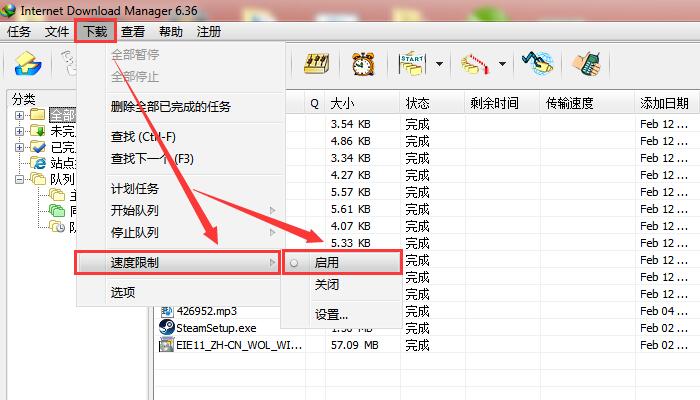Open the 任务 menu
The image size is (700, 400).
click(x=19, y=32)
